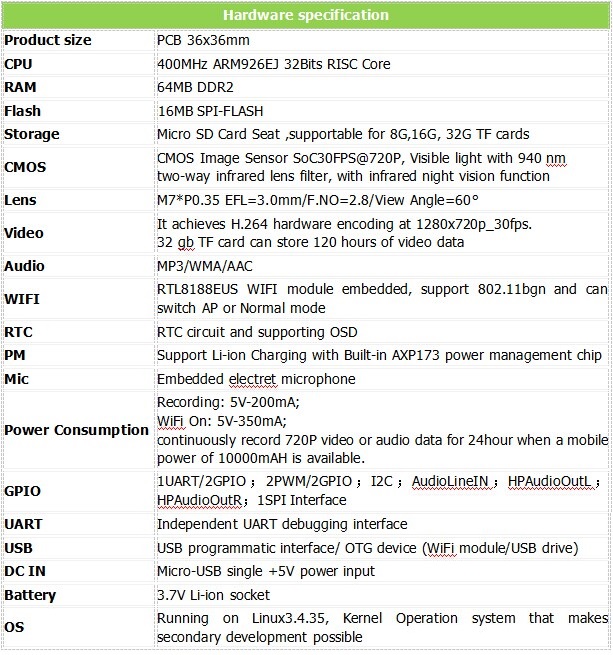Image resolution: width=613 pixels, height=655 pixels.
Task: Click the RTC circuit and supporting OSD text
Action: pos(257,332)
